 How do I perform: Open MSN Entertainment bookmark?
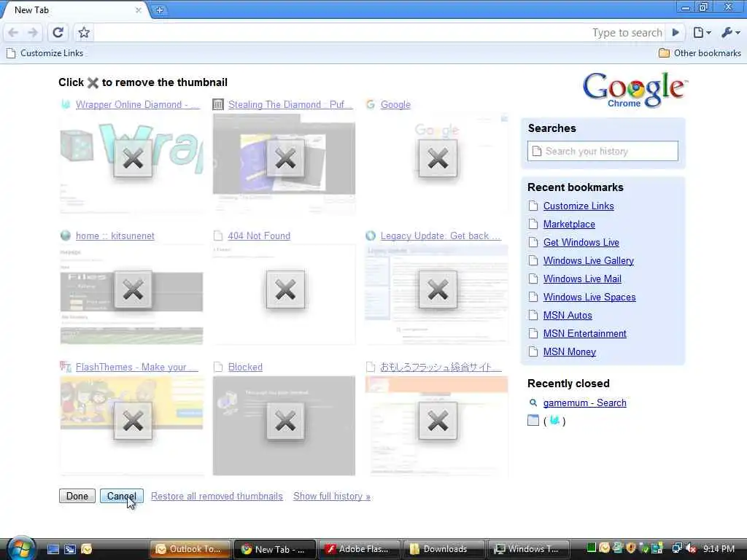coord(584,334)
